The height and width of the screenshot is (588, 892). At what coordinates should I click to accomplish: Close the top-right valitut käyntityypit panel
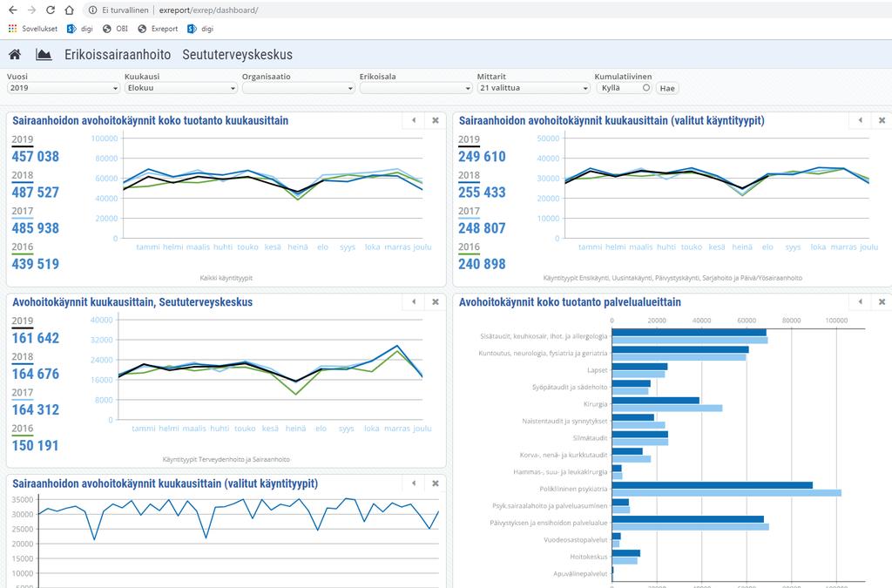click(x=882, y=120)
